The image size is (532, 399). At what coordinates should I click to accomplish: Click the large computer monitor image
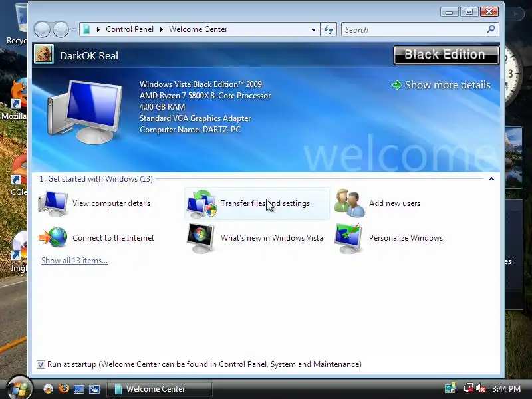[x=85, y=112]
